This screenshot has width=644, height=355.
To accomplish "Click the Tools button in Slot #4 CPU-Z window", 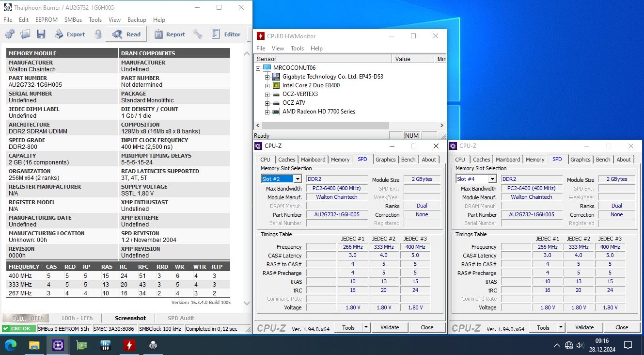I will (543, 327).
